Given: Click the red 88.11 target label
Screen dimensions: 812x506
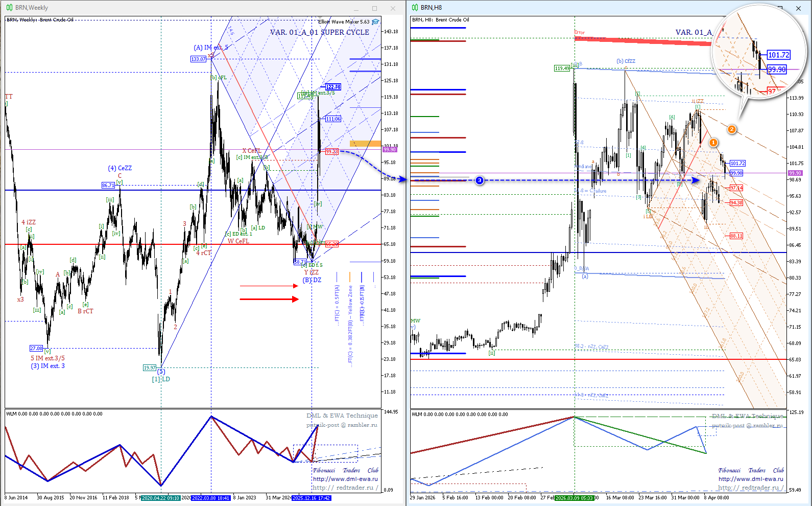Looking at the screenshot, I should coord(736,236).
